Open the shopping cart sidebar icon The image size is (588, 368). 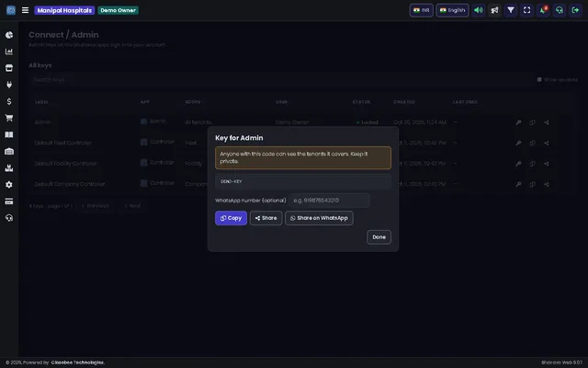point(9,118)
